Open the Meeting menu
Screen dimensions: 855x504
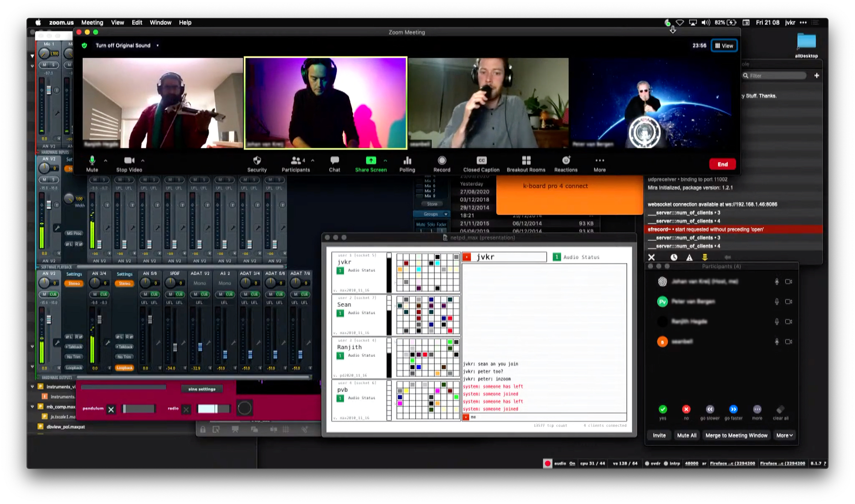tap(92, 22)
